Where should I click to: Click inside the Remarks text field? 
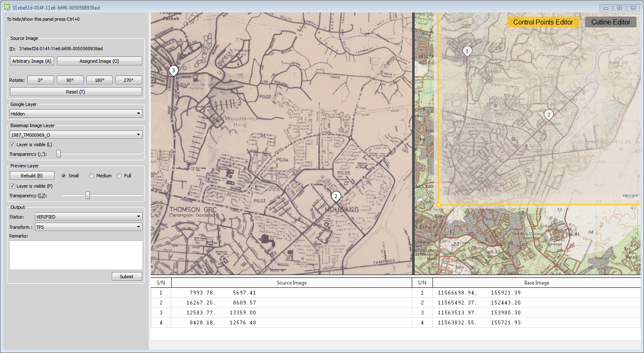coord(76,255)
